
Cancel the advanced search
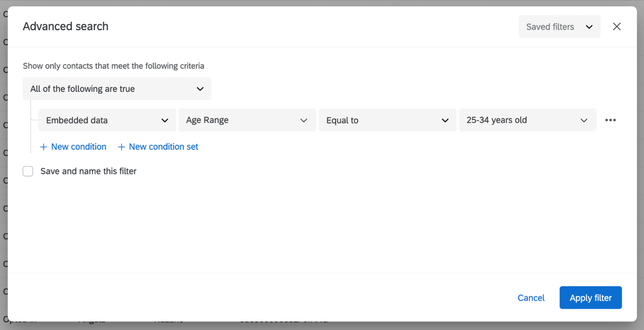point(531,298)
